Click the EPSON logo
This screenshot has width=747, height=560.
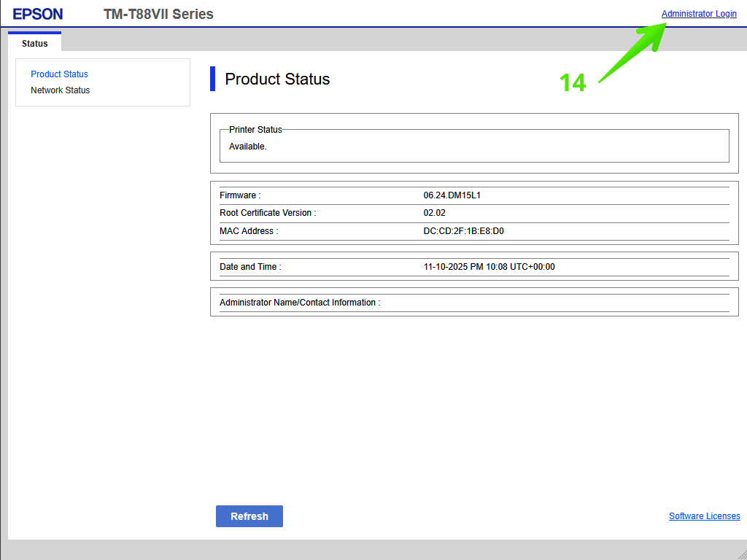click(x=38, y=14)
